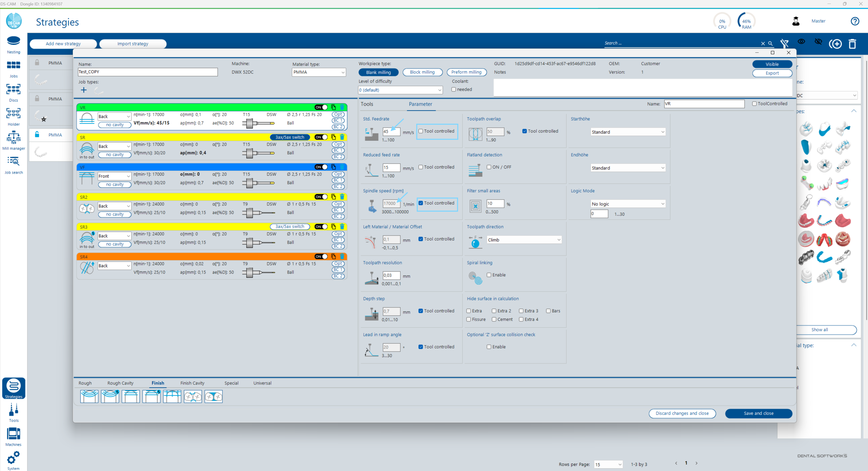Open the Material type PMMA dropdown
This screenshot has height=471, width=868.
click(318, 72)
